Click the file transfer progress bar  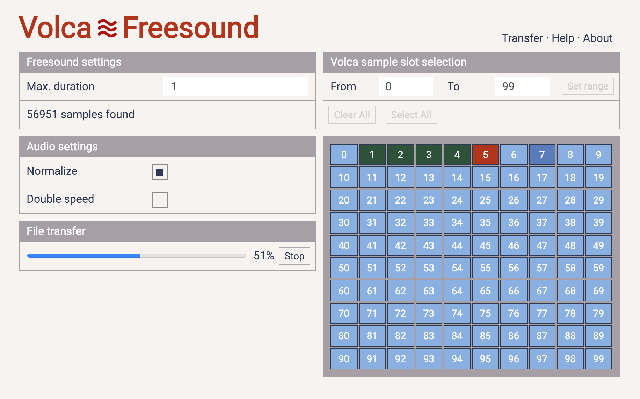(x=136, y=256)
